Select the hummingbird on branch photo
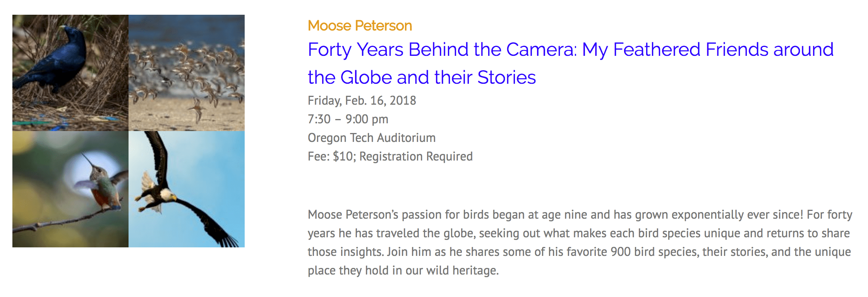This screenshot has width=868, height=297. pyautogui.click(x=70, y=189)
